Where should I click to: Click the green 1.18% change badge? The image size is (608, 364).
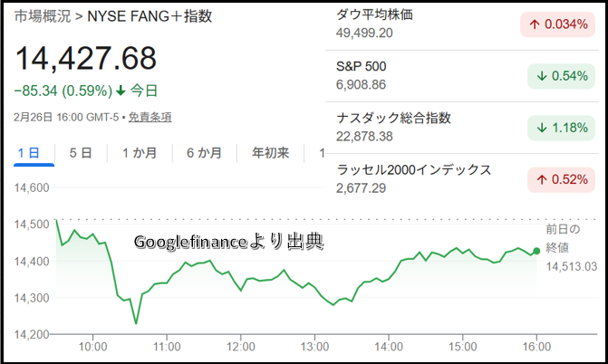(555, 127)
